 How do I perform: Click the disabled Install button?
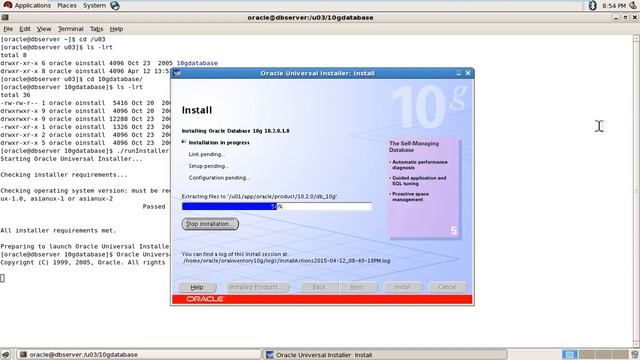pyautogui.click(x=403, y=287)
